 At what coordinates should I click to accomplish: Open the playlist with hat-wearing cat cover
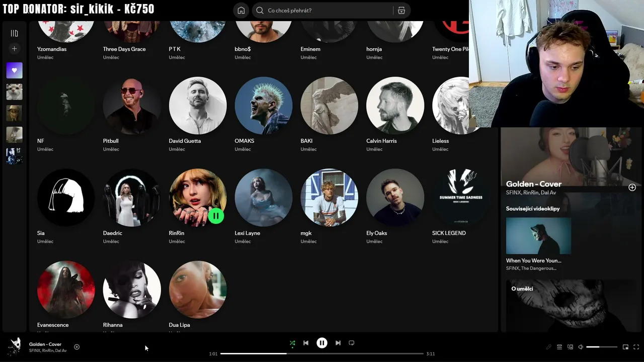click(14, 113)
